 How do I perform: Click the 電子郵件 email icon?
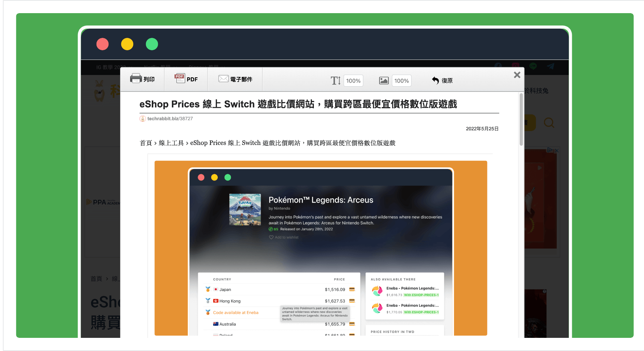pos(223,78)
